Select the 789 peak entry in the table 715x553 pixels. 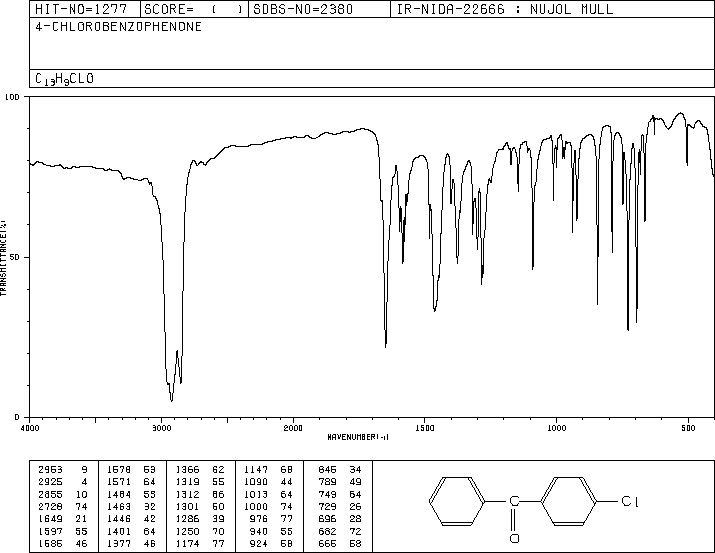[340, 482]
